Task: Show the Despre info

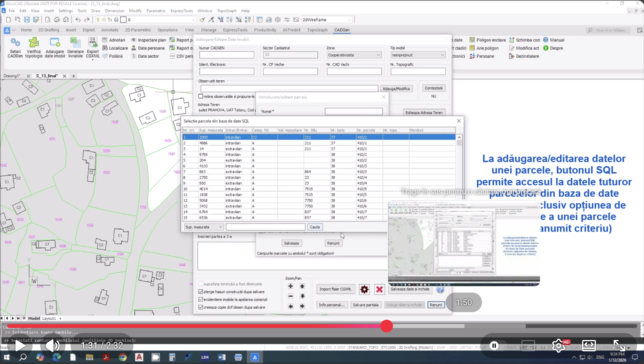Action: point(553,48)
